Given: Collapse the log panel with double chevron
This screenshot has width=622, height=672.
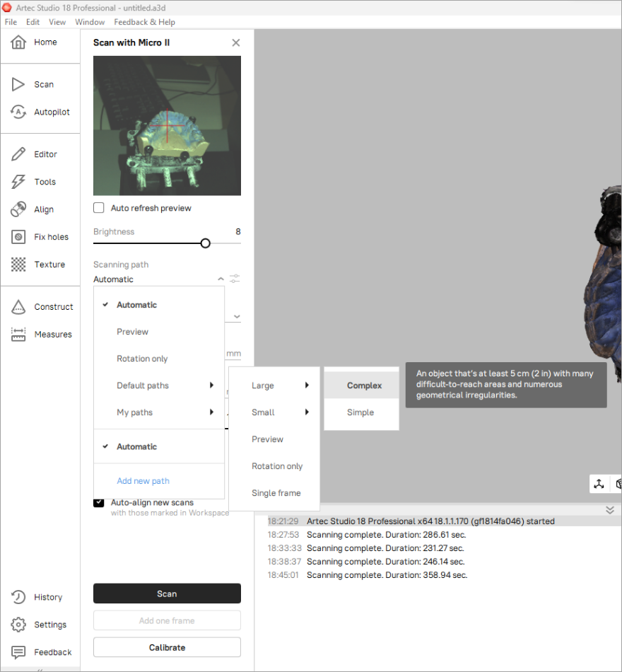Looking at the screenshot, I should pyautogui.click(x=610, y=510).
